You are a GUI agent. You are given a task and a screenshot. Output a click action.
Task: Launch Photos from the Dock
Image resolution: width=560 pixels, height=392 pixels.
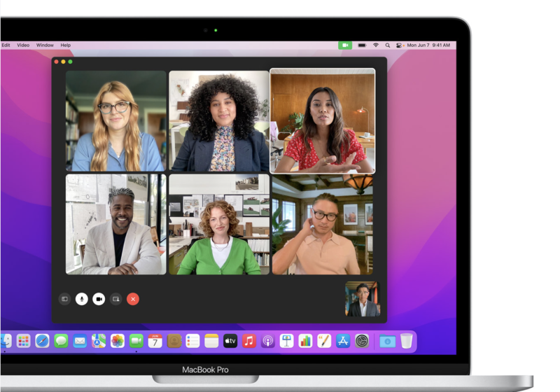pyautogui.click(x=118, y=341)
